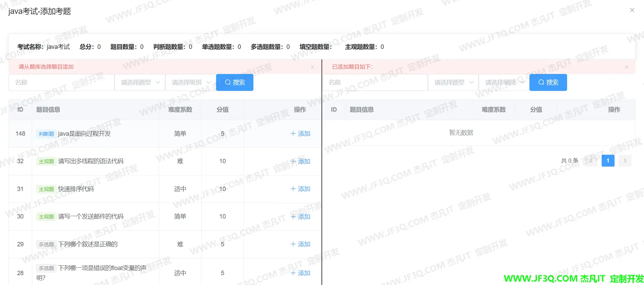This screenshot has height=285, width=644.
Task: Close the java考试 add-question dialog
Action: pos(632,10)
